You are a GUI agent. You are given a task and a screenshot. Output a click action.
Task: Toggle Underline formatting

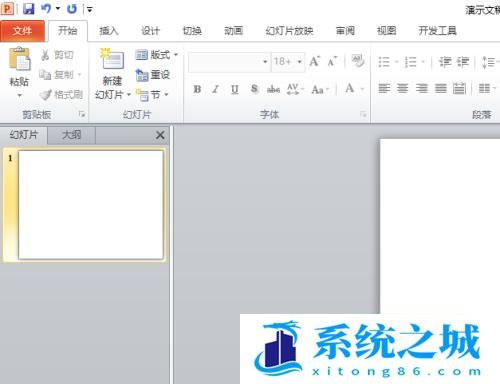[x=235, y=89]
